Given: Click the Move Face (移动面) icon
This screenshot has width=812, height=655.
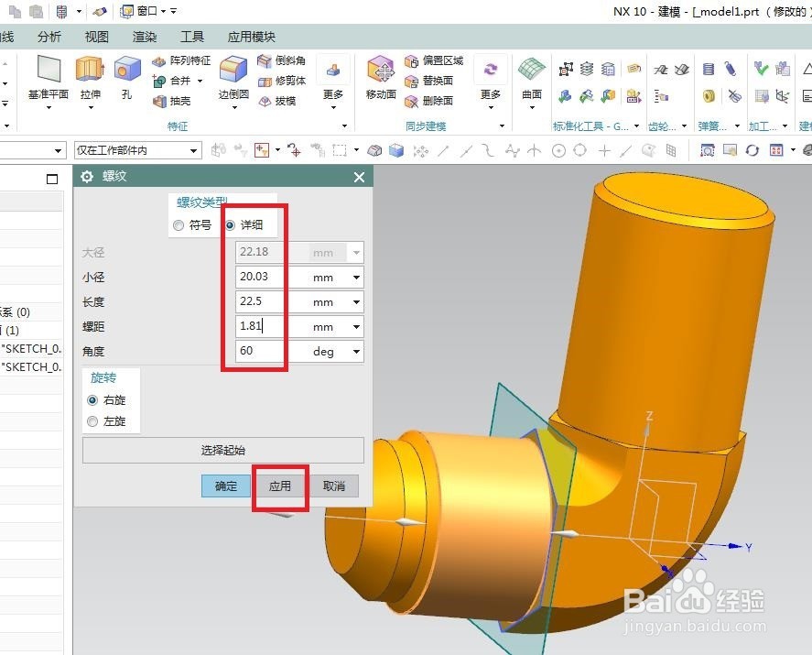Looking at the screenshot, I should 381,70.
